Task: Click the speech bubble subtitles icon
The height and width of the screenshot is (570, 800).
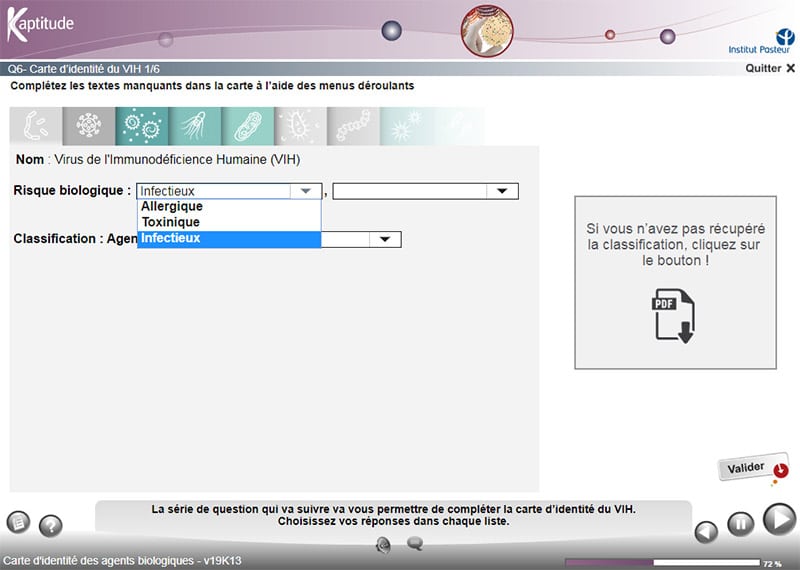Action: (x=415, y=544)
